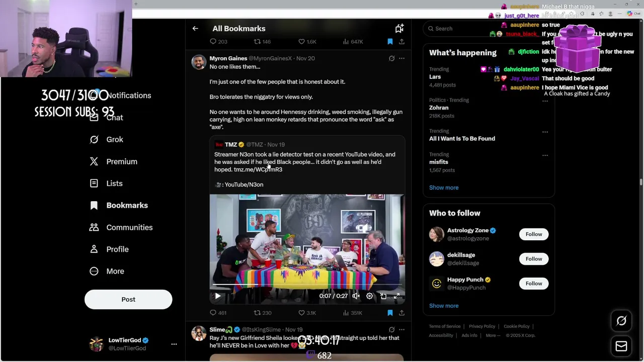Share the top post
This screenshot has width=644, height=362.
pos(401,42)
